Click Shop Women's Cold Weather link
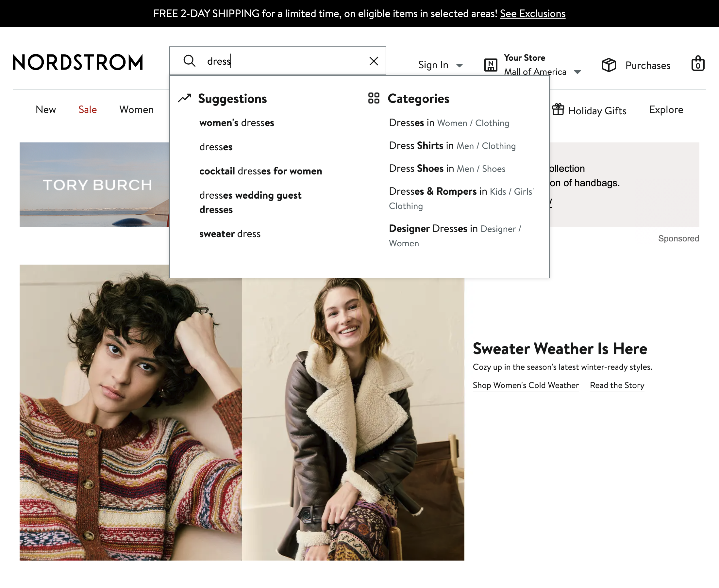This screenshot has width=719, height=588. [525, 385]
